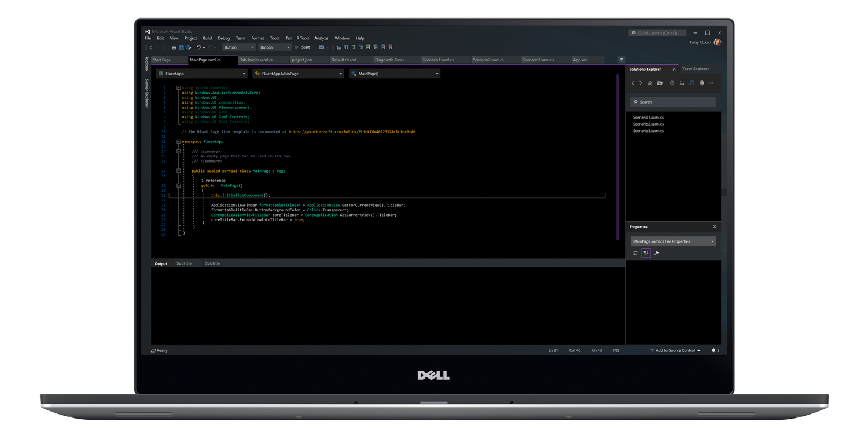This screenshot has height=440, width=868.
Task: Open the MainPage.xaml.cs File Properties dropdown
Action: tap(712, 240)
